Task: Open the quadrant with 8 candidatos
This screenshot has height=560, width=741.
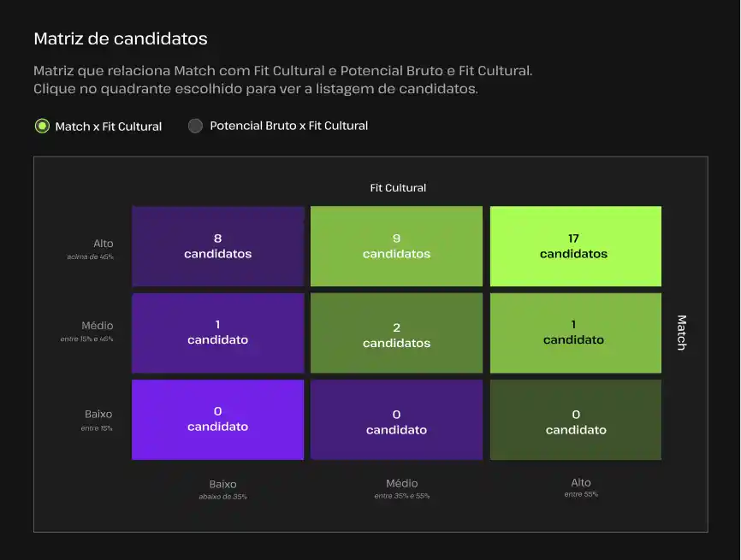Action: pos(217,246)
